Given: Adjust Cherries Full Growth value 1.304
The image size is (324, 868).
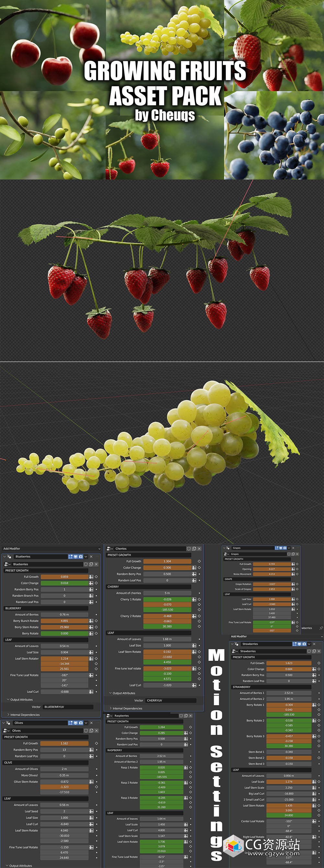Looking at the screenshot, I should (x=167, y=561).
